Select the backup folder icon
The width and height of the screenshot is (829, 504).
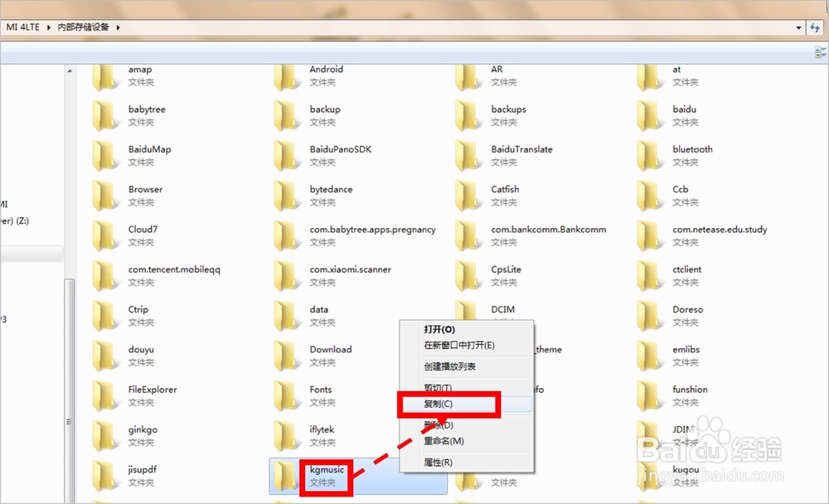pyautogui.click(x=286, y=116)
